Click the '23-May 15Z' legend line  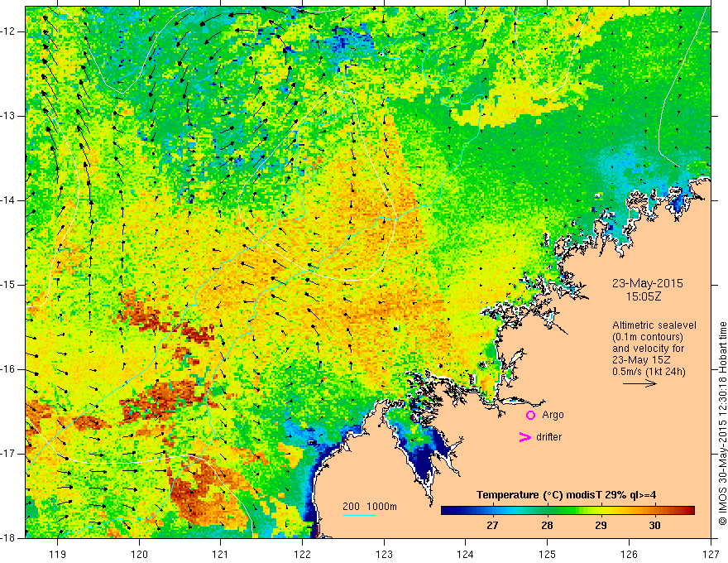point(639,360)
